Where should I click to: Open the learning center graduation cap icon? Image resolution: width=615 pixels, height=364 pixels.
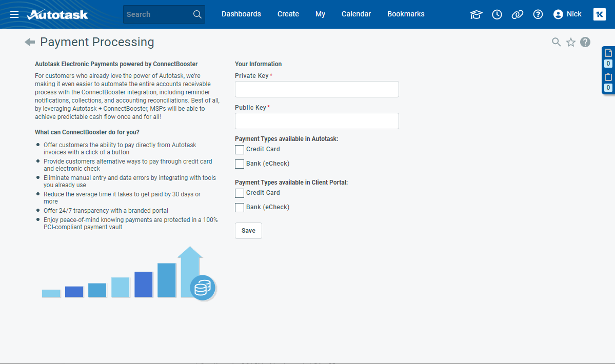(x=476, y=14)
